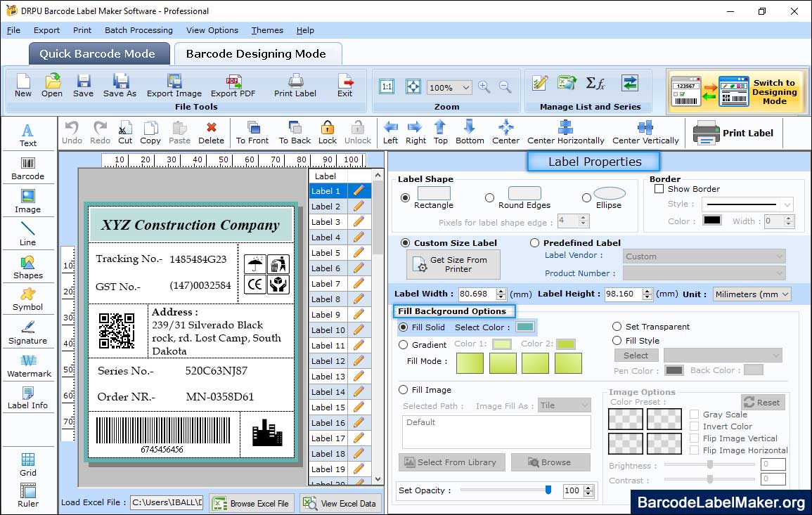Add a Signature element
This screenshot has height=515, width=812.
[x=28, y=333]
